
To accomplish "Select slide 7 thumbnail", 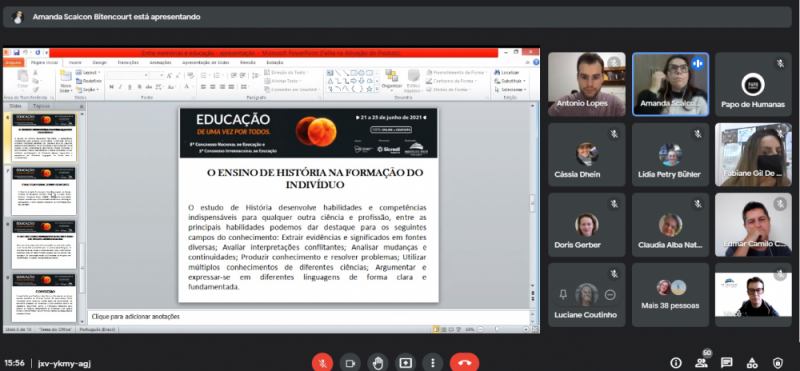I will click(44, 191).
